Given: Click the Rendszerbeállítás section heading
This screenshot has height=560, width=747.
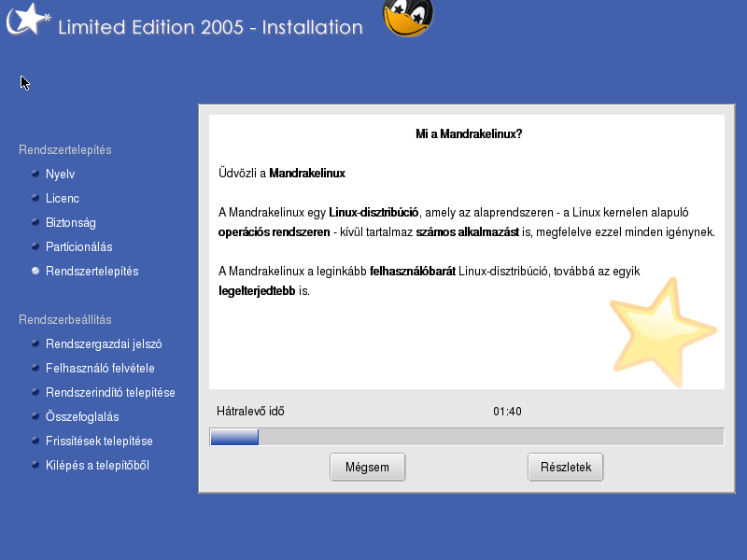Looking at the screenshot, I should (x=65, y=319).
